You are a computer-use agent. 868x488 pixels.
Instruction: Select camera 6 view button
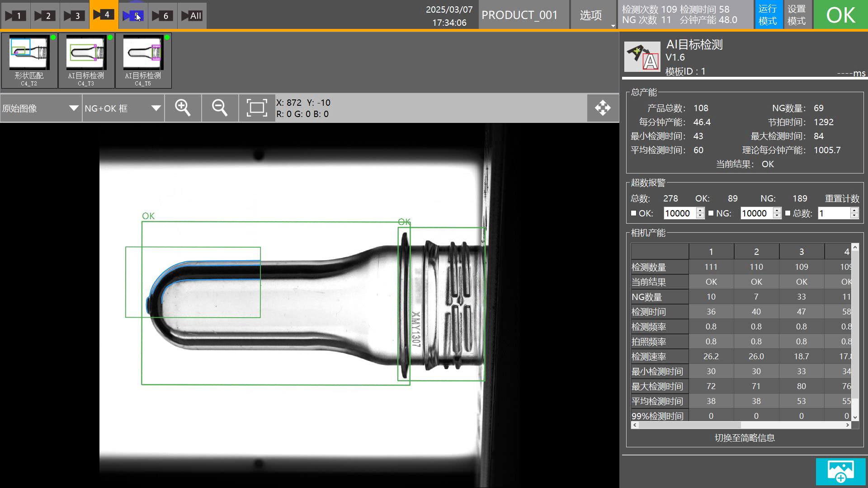point(161,16)
